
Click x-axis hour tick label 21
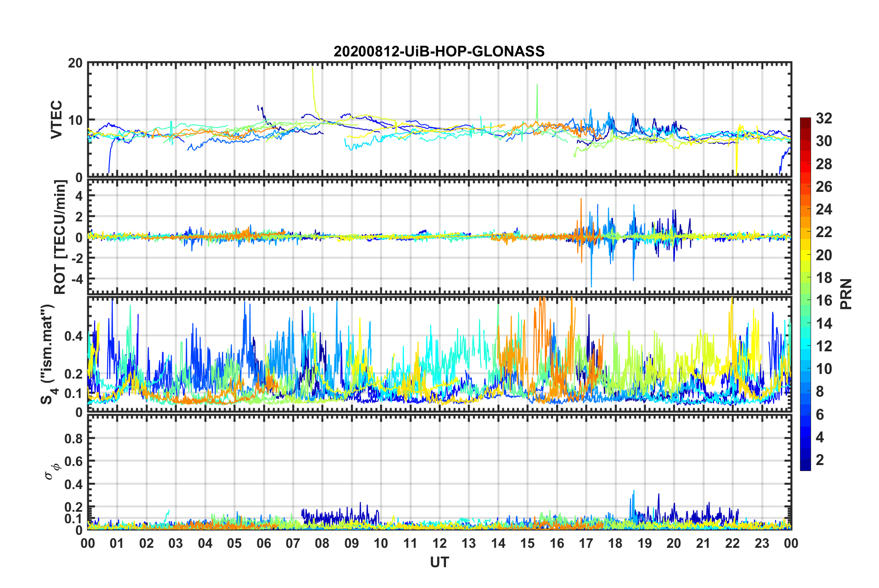pos(703,543)
